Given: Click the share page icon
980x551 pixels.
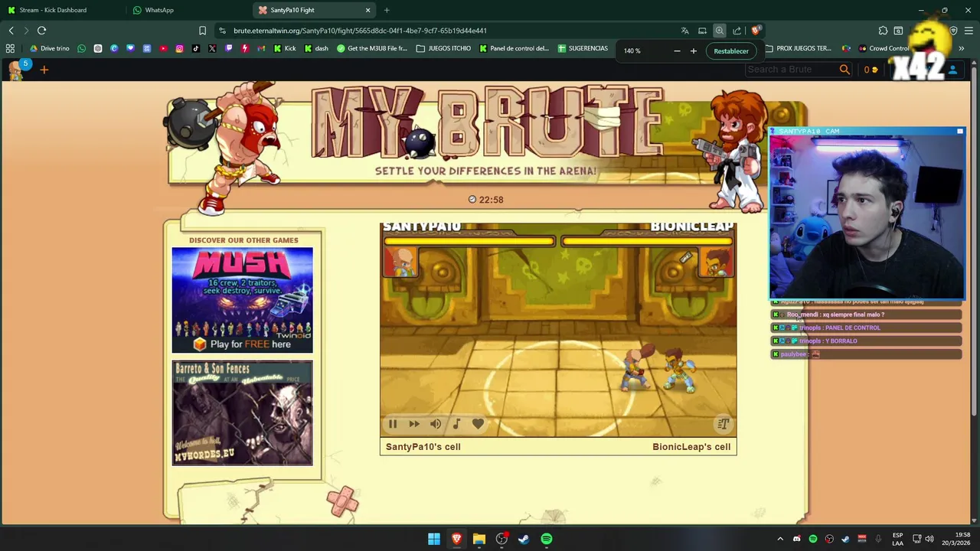Looking at the screenshot, I should (737, 31).
